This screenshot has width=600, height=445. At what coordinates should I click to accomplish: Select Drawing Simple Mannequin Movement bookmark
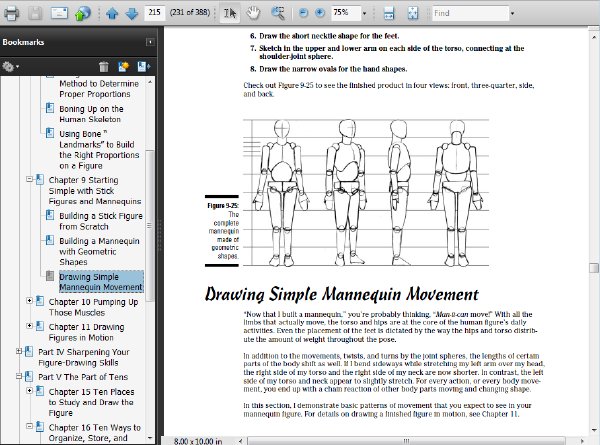(x=101, y=282)
